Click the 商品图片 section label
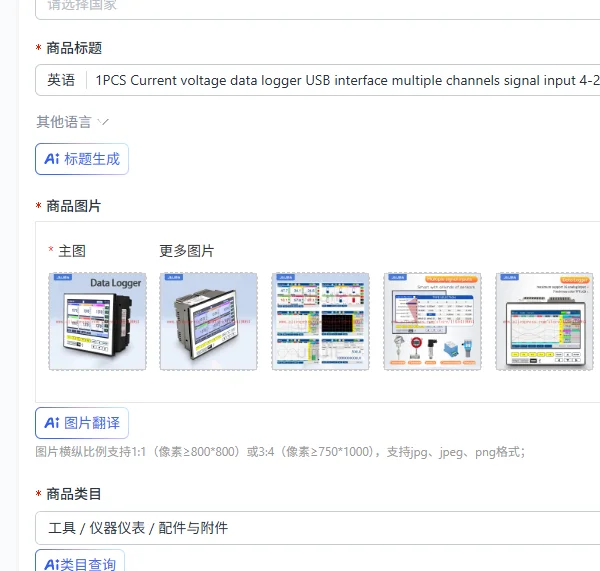 pos(74,206)
